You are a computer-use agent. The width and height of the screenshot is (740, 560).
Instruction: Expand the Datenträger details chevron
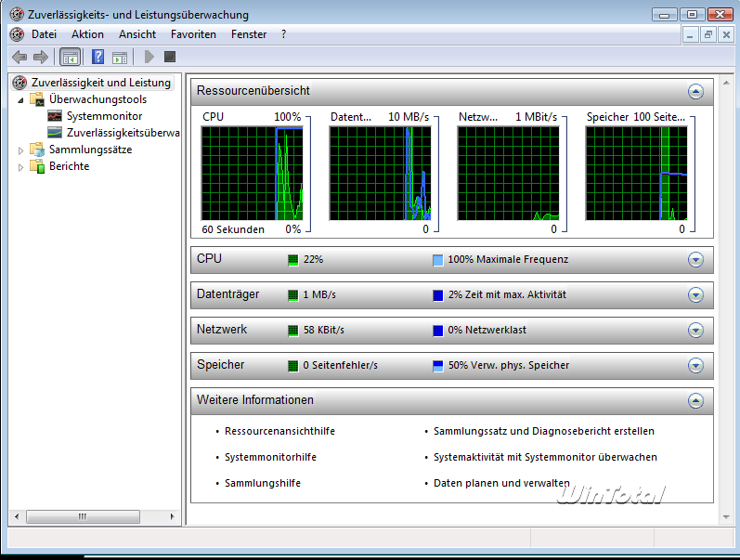pos(695,295)
